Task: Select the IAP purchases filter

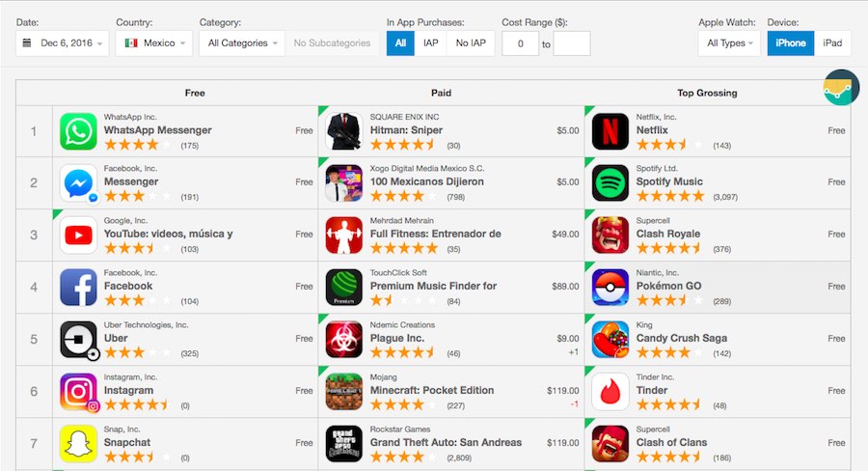Action: [x=431, y=43]
